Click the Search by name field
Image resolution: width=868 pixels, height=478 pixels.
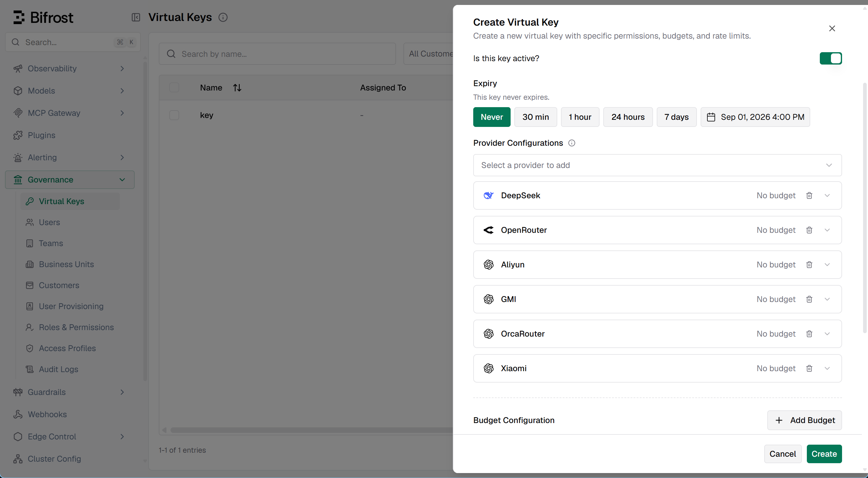tap(277, 54)
